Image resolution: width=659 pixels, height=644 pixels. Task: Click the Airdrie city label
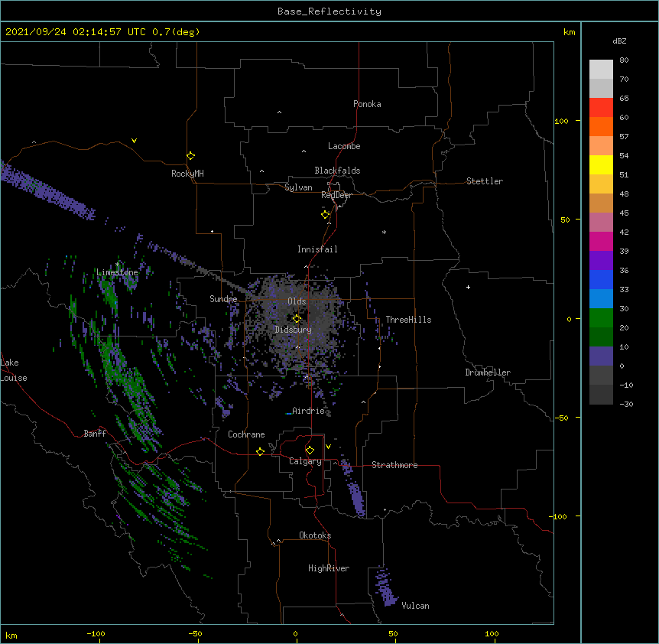[308, 411]
